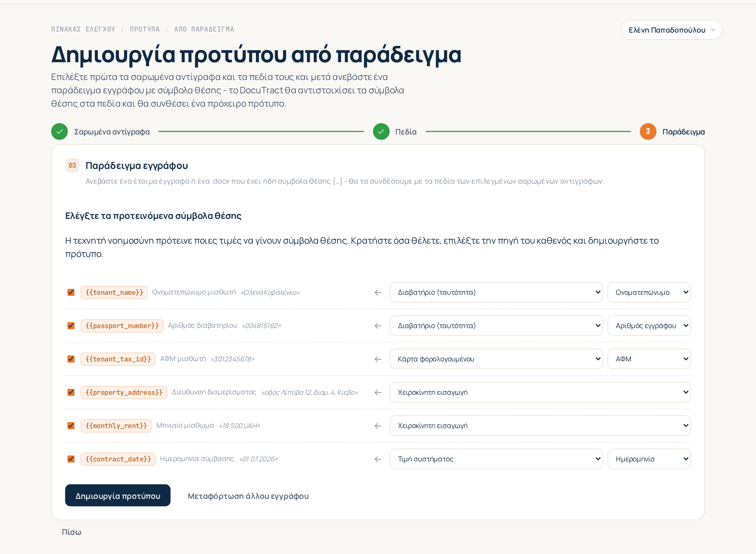Screen dimensions: 756x554
Task: Click the {{tenant_name}} placeholder tag
Action: 114,293
